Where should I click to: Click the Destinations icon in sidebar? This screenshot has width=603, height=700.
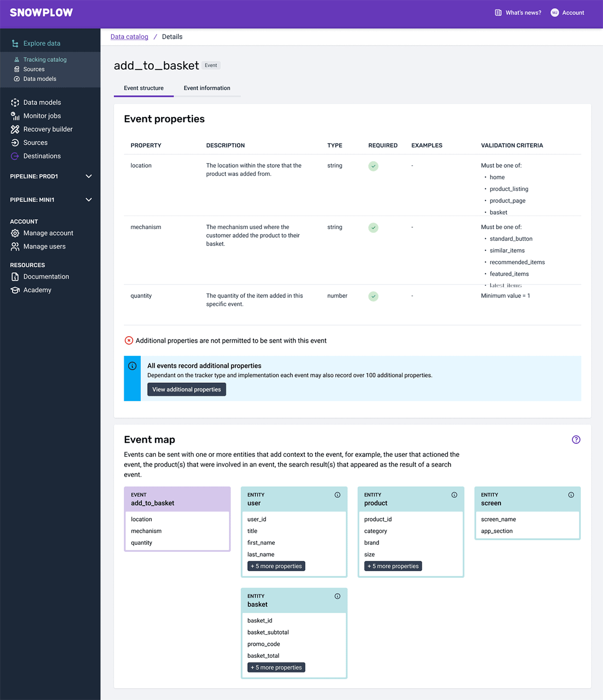pyautogui.click(x=15, y=156)
